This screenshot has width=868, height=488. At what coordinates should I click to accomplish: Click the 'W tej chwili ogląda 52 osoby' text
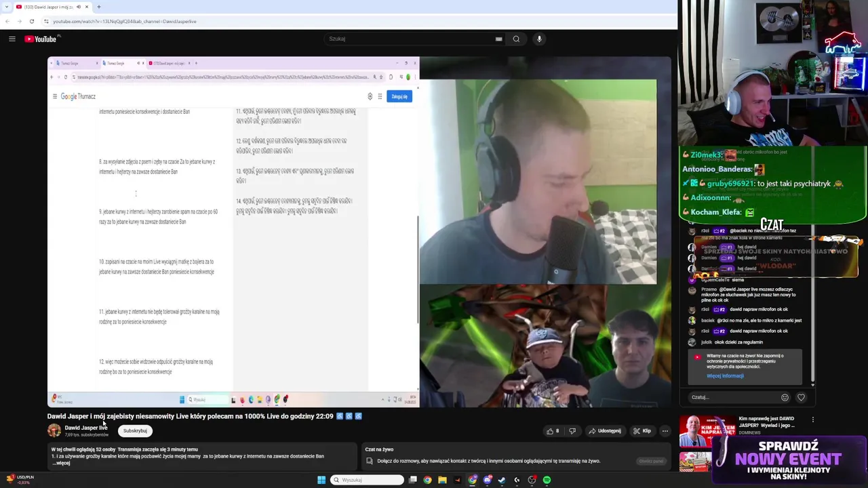(x=83, y=449)
